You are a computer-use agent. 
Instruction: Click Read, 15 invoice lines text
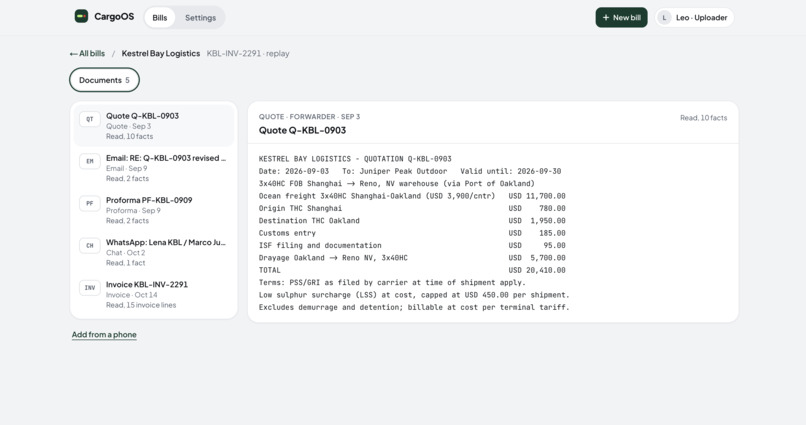tap(141, 305)
